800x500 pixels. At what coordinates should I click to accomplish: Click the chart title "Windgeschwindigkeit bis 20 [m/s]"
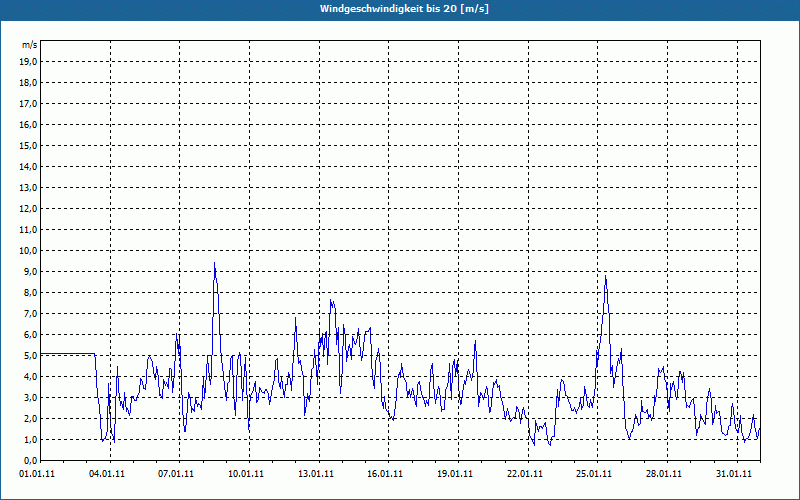click(x=404, y=9)
